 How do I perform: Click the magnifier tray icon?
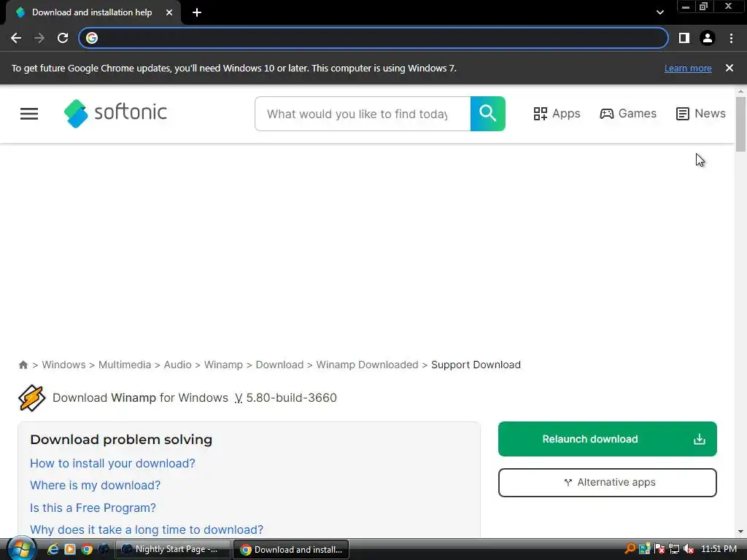click(630, 548)
